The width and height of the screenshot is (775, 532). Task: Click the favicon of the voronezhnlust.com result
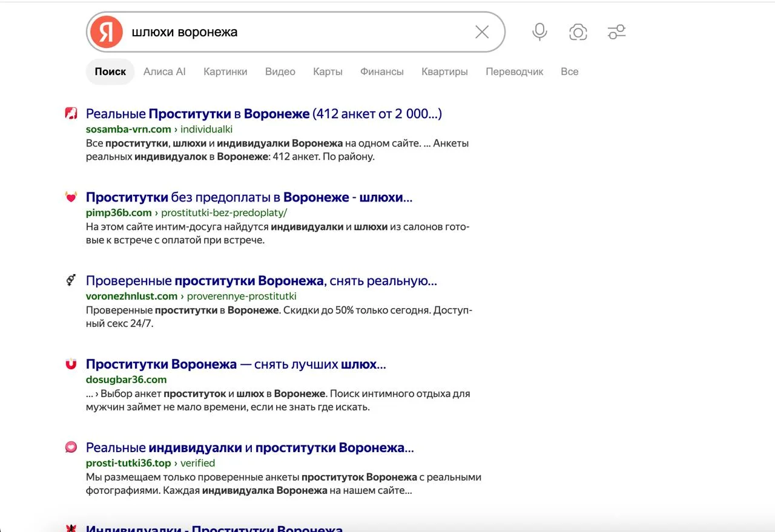click(x=71, y=280)
